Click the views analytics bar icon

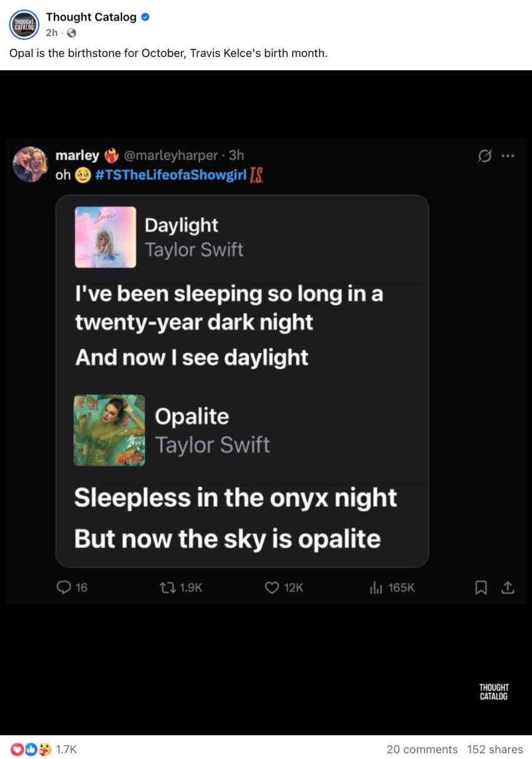coord(376,588)
